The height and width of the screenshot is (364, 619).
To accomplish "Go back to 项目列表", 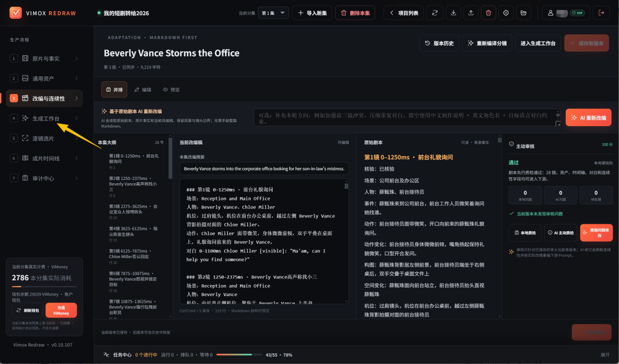I will [404, 13].
